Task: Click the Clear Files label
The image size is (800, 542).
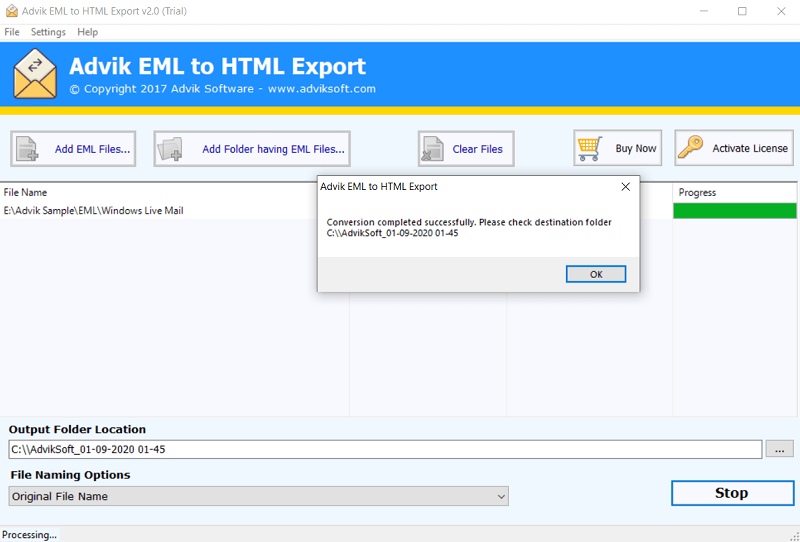Action: (478, 149)
